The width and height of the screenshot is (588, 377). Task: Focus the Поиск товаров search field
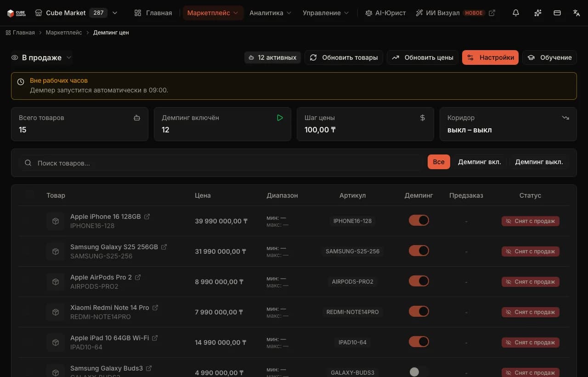click(220, 163)
